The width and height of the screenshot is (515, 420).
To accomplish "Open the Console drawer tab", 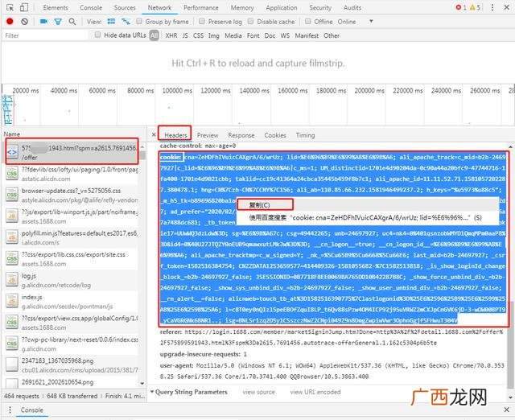I will pyautogui.click(x=32, y=410).
